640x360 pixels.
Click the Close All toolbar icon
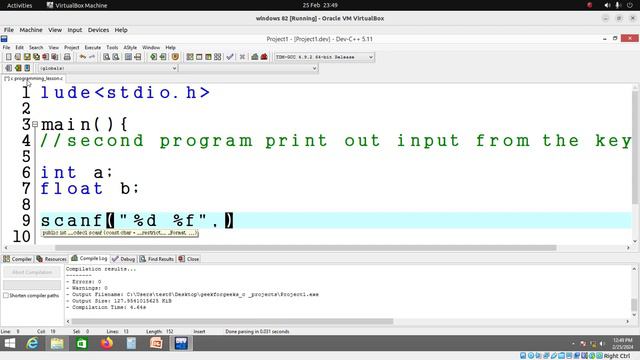[54, 57]
